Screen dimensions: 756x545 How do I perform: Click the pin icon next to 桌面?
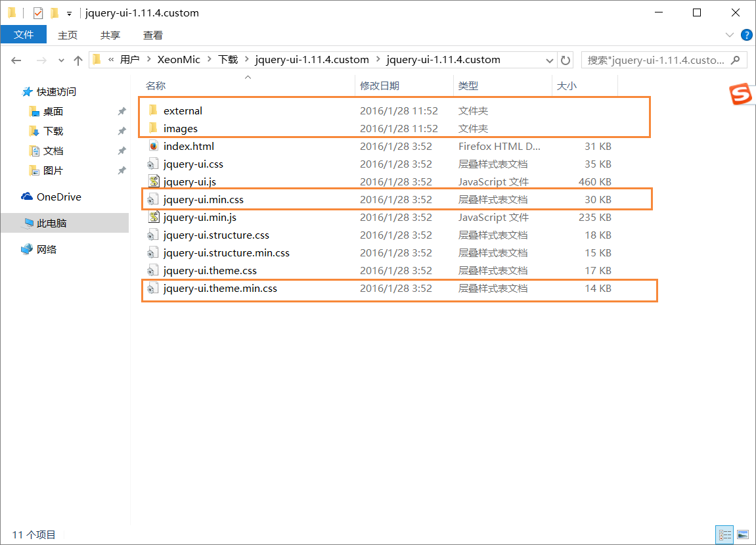click(122, 112)
